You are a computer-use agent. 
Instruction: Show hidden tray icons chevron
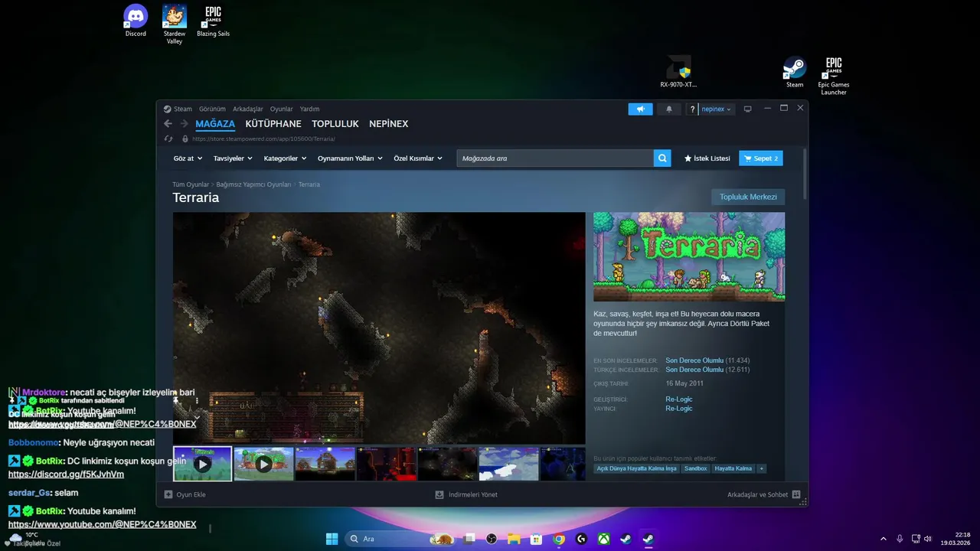[x=884, y=539]
